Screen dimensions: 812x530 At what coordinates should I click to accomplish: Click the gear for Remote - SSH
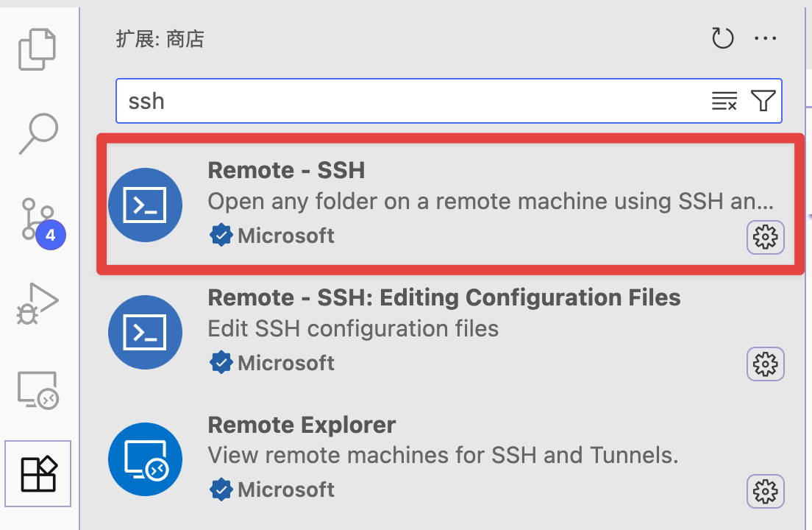point(766,237)
